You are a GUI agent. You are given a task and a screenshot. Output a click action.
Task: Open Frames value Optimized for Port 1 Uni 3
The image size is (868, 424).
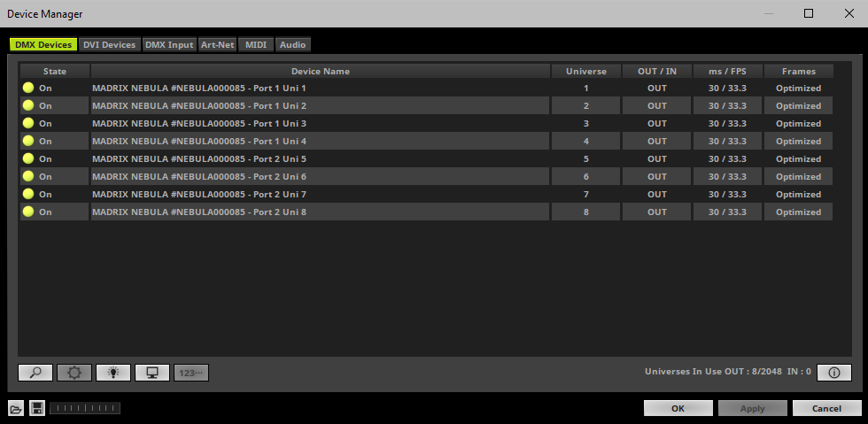[798, 123]
